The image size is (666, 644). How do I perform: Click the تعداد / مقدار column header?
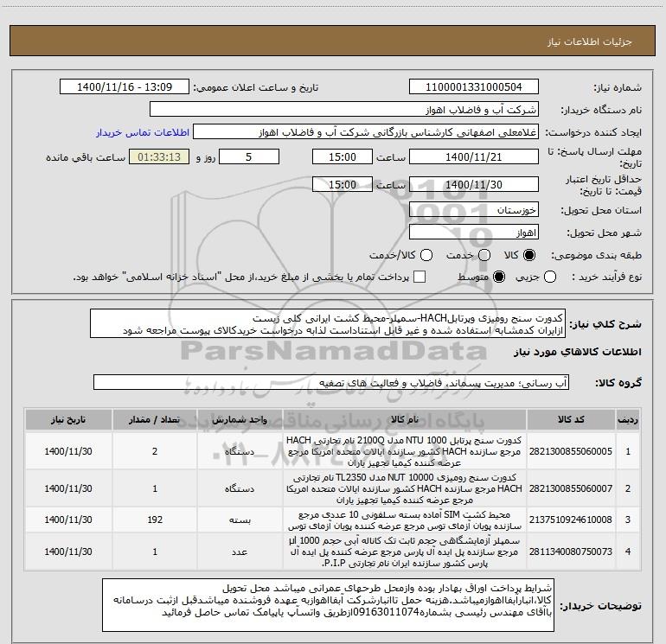click(155, 420)
